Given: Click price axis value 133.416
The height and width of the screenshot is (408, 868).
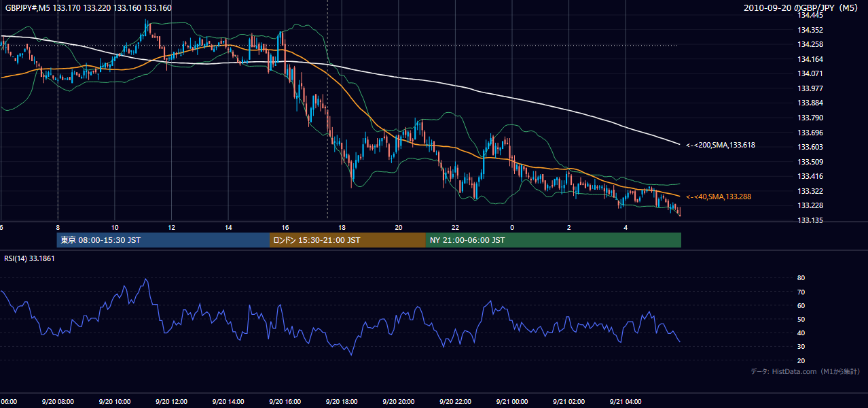Looking at the screenshot, I should tap(810, 176).
